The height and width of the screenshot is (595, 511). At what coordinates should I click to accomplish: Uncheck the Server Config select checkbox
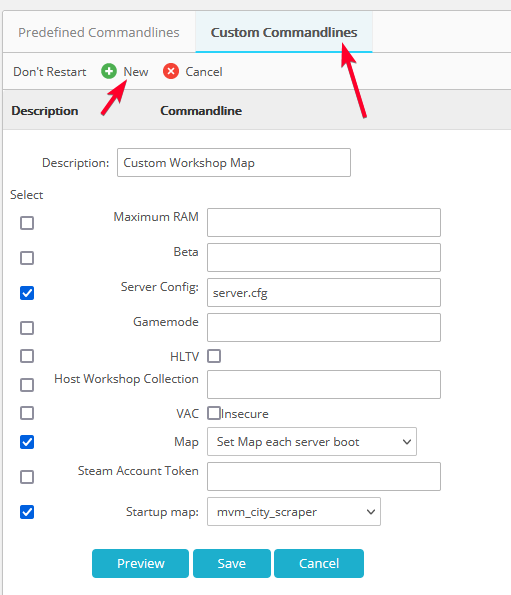tap(27, 293)
